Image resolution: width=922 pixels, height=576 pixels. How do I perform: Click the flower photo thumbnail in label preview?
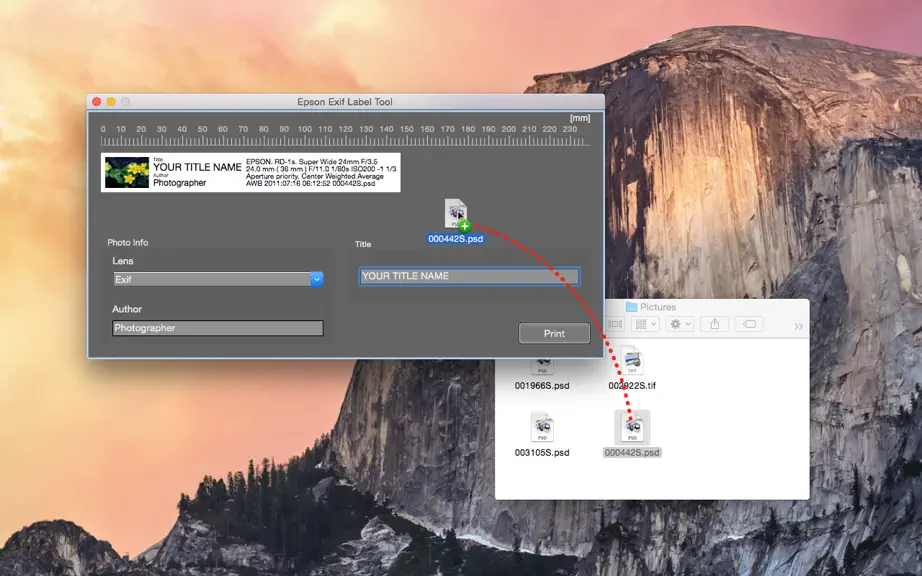[x=127, y=172]
